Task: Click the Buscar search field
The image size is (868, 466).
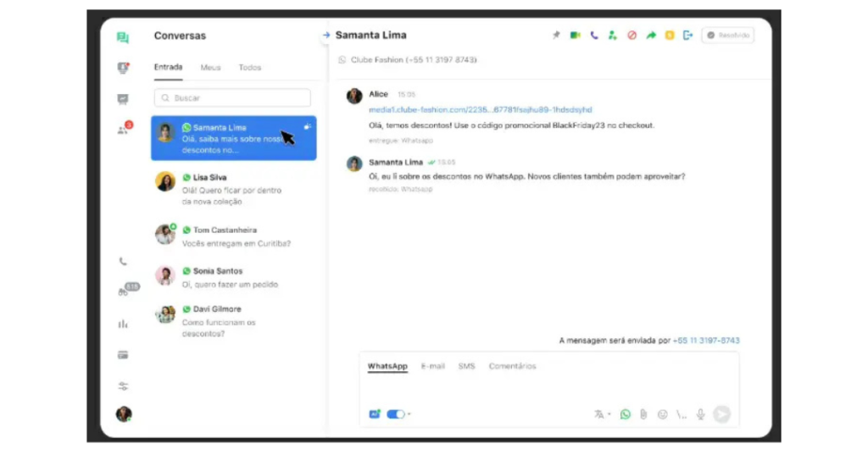Action: coord(232,98)
